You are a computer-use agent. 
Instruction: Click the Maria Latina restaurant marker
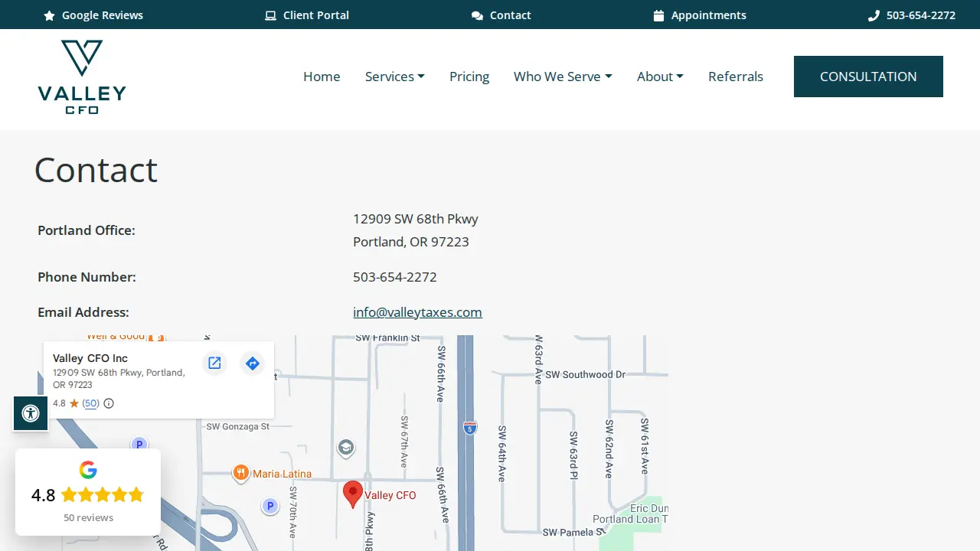click(x=241, y=474)
